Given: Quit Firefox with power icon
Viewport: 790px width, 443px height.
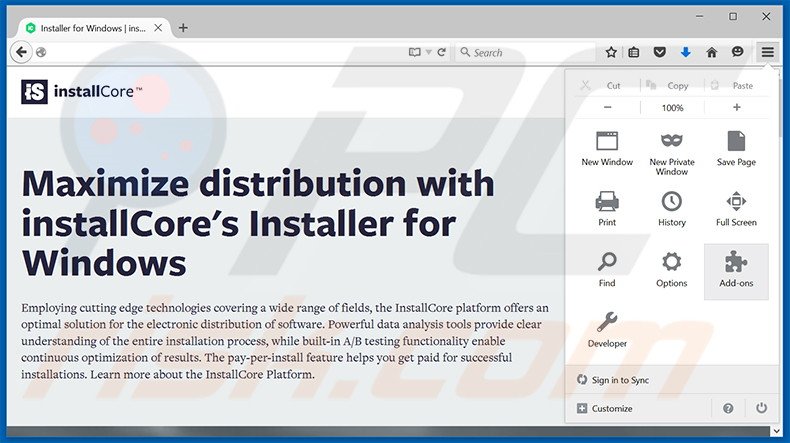Looking at the screenshot, I should pos(761,408).
